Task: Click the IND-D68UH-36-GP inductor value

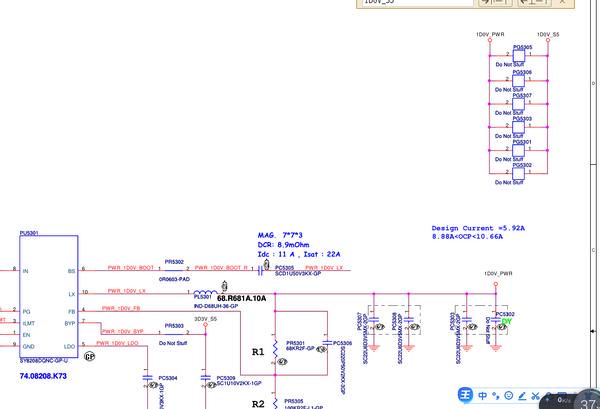Action: [216, 306]
